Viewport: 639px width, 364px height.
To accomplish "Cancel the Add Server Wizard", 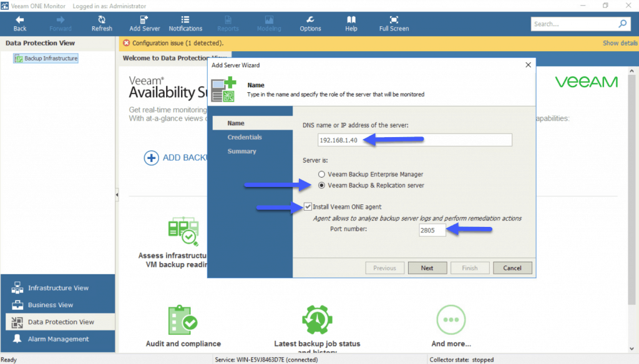I will coord(512,268).
